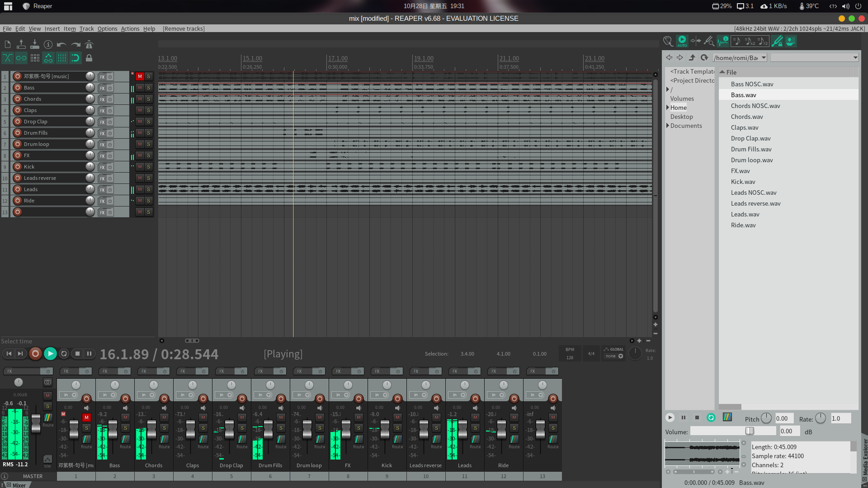Viewport: 868px width, 488px height.
Task: Click the New project icon
Action: click(8, 44)
